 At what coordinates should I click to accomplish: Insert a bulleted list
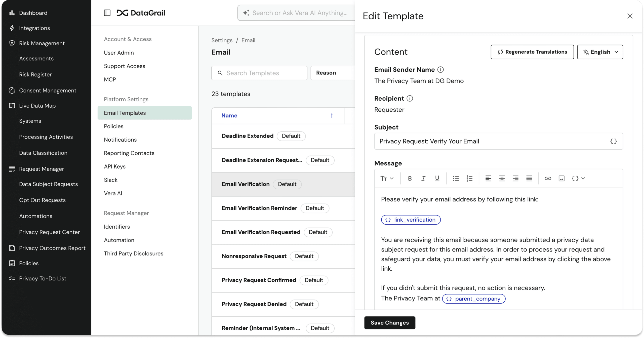tap(456, 178)
